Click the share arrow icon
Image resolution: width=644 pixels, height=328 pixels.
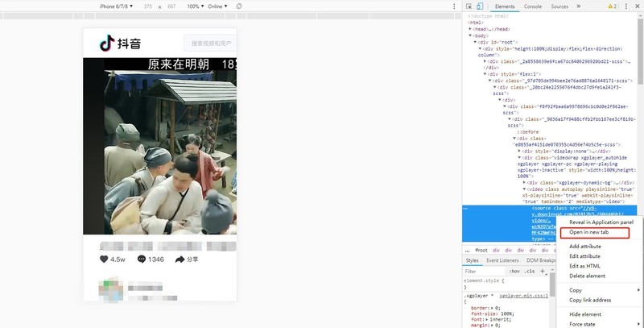[180, 259]
